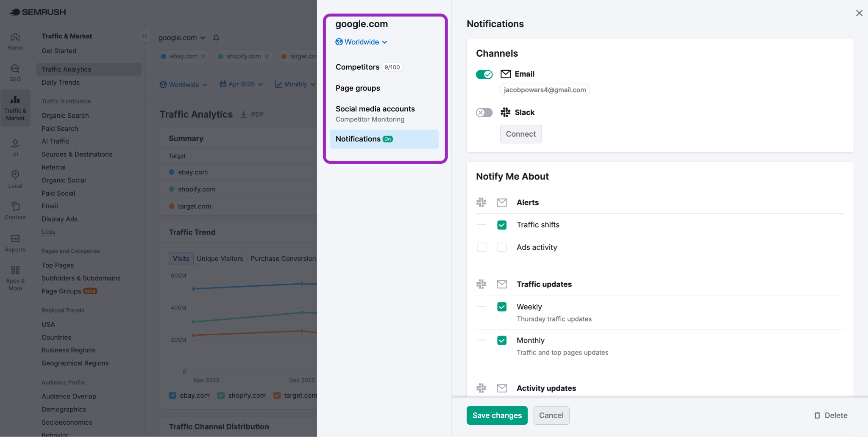Click the email icon in Traffic updates header

[x=502, y=284]
